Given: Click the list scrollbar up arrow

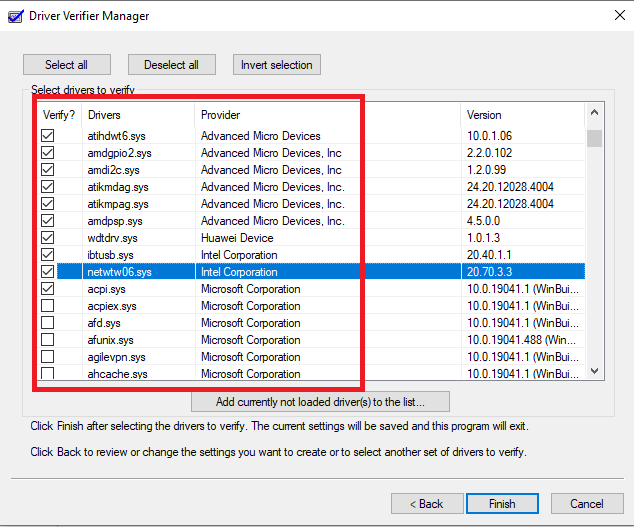Looking at the screenshot, I should 594,112.
